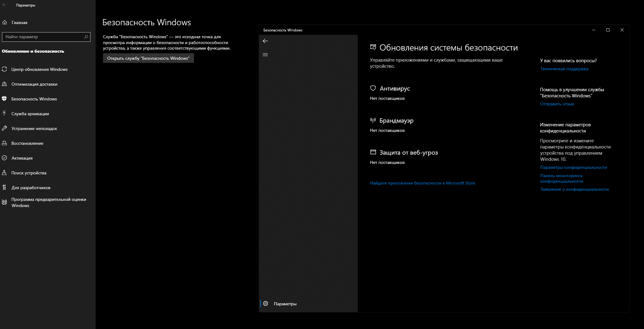
Task: Click the Поиск устройства person icon
Action: pyautogui.click(x=4, y=173)
